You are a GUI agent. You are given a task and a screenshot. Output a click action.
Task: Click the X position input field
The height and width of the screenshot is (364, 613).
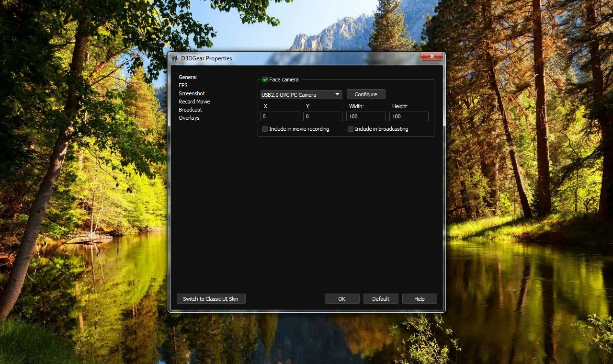(280, 116)
